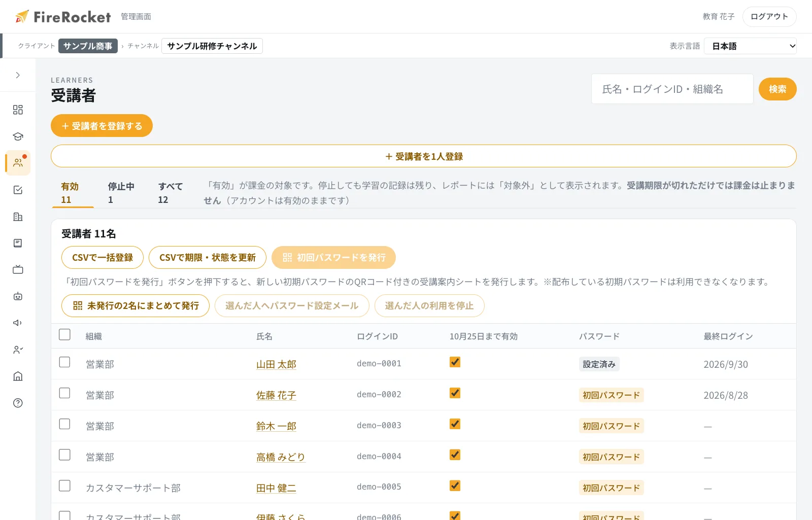
Task: Check the row checkbox for 山田 太郎
Action: click(x=64, y=362)
